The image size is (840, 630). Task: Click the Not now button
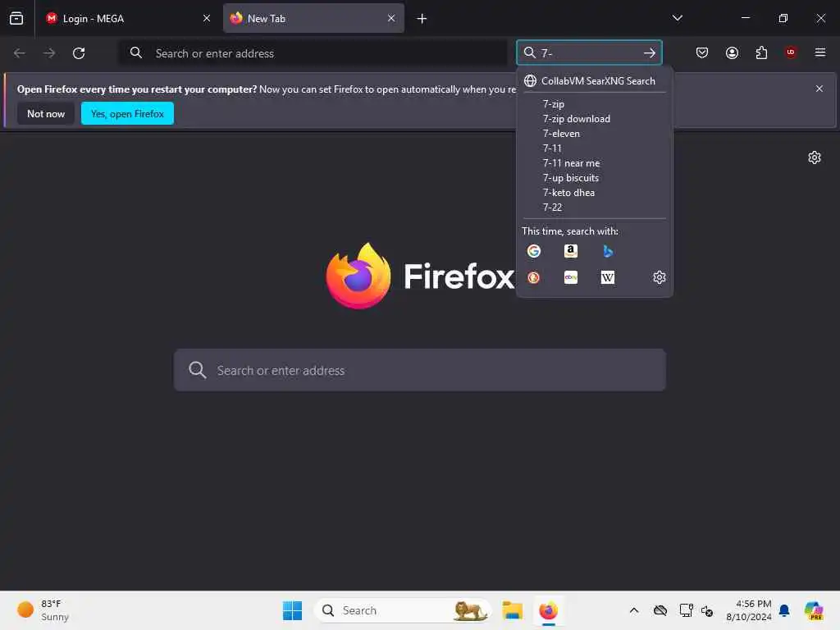click(x=46, y=113)
